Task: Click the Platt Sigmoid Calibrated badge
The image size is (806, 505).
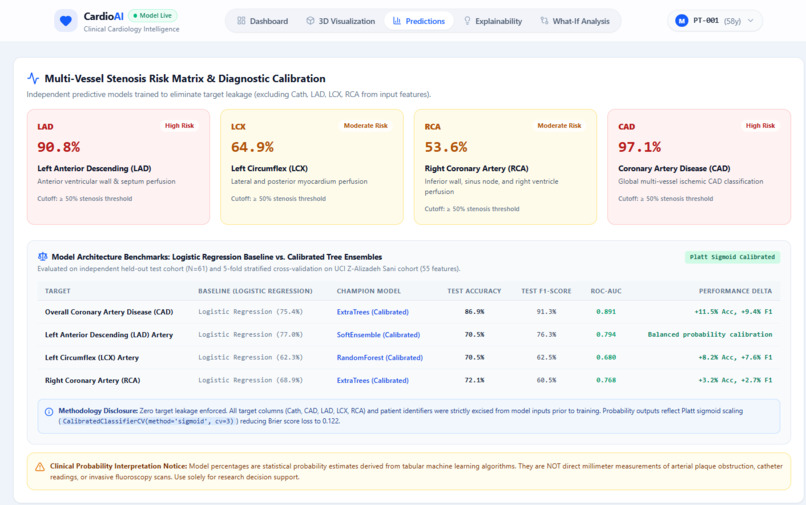Action: (732, 257)
